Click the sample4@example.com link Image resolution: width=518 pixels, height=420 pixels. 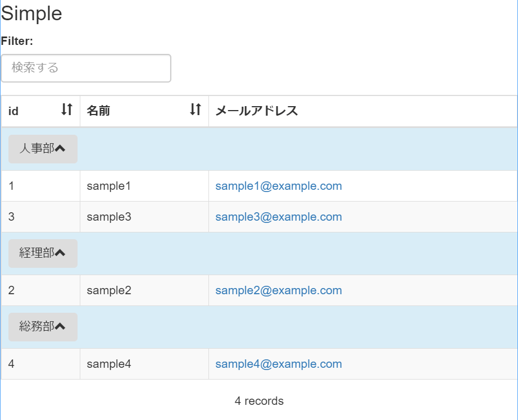278,364
